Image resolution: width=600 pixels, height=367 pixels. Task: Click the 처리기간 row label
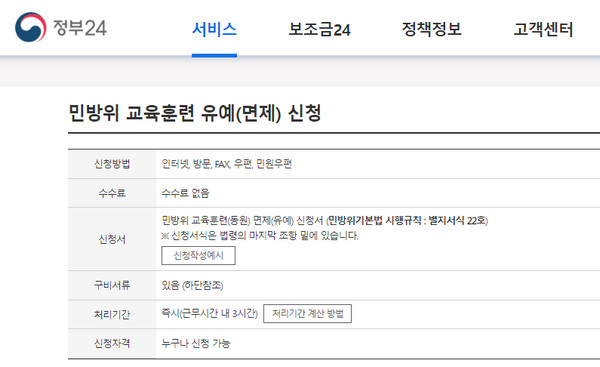coord(112,315)
